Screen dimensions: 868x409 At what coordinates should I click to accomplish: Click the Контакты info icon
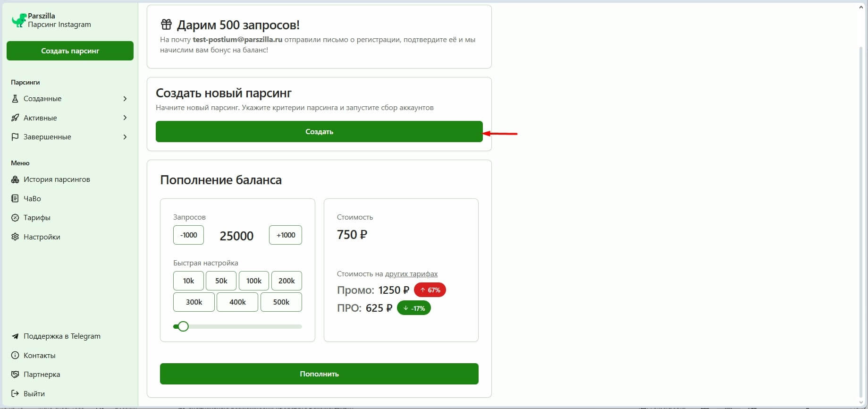[x=15, y=355]
